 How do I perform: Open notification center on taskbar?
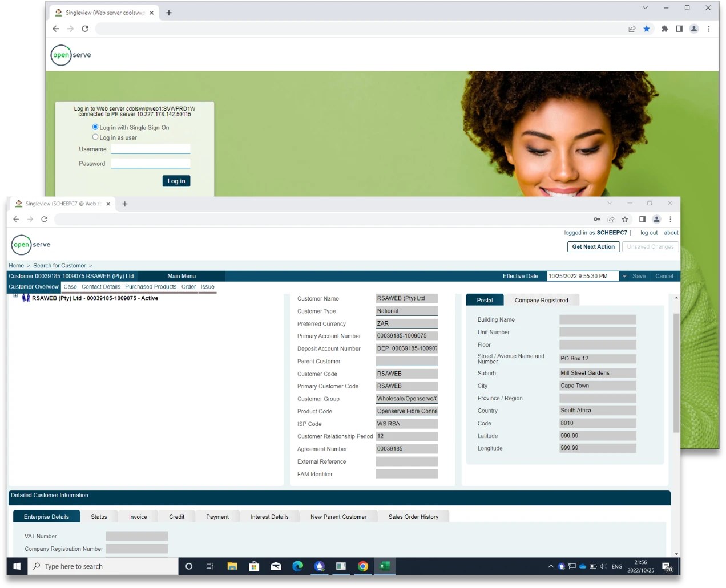point(667,566)
